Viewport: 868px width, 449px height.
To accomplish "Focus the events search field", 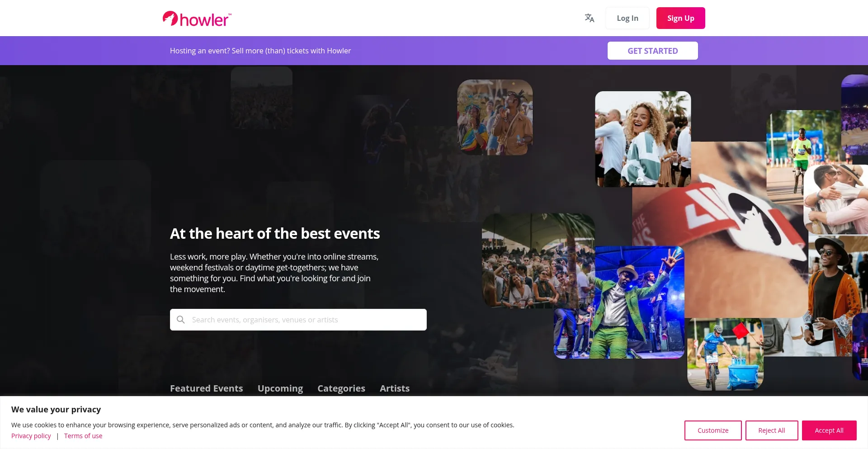I will tap(298, 320).
